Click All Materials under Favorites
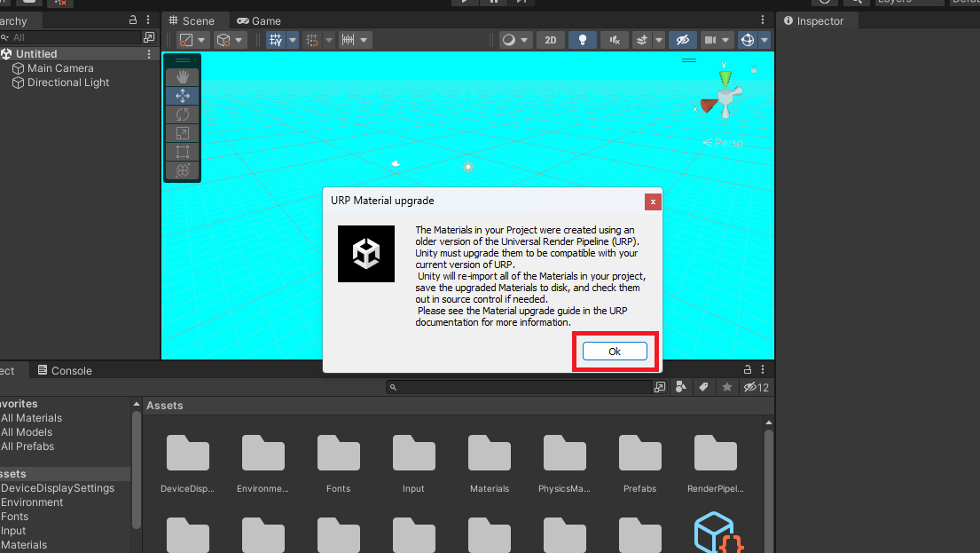The height and width of the screenshot is (553, 980). tap(31, 418)
